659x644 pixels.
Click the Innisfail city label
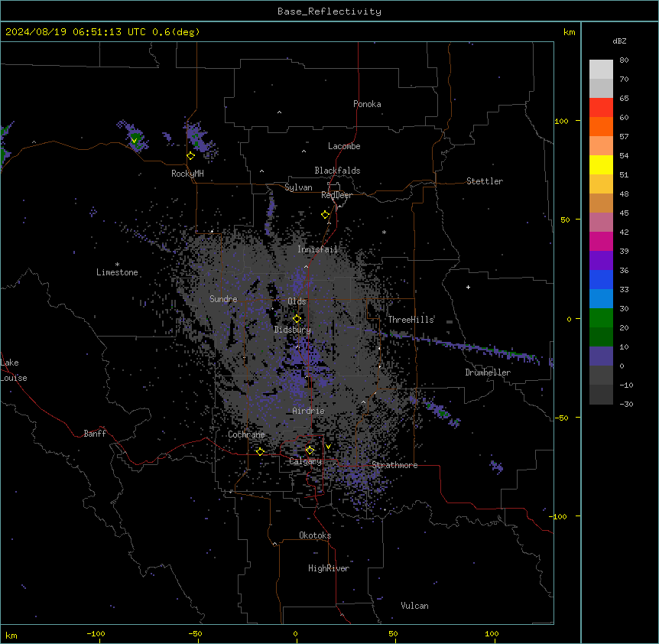(x=317, y=249)
